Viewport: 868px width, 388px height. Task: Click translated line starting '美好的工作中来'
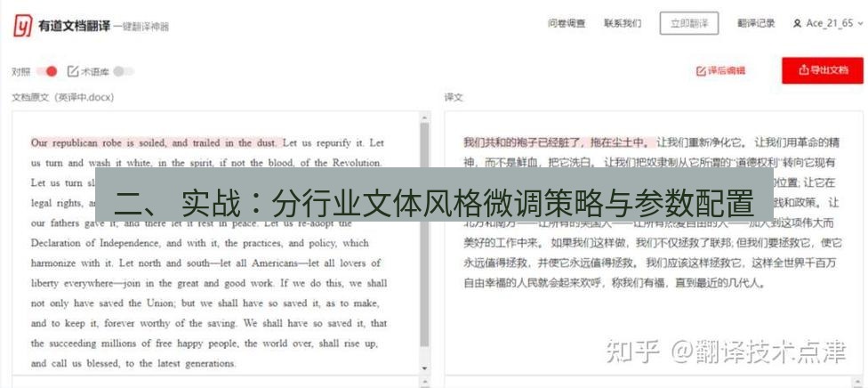pyautogui.click(x=653, y=243)
